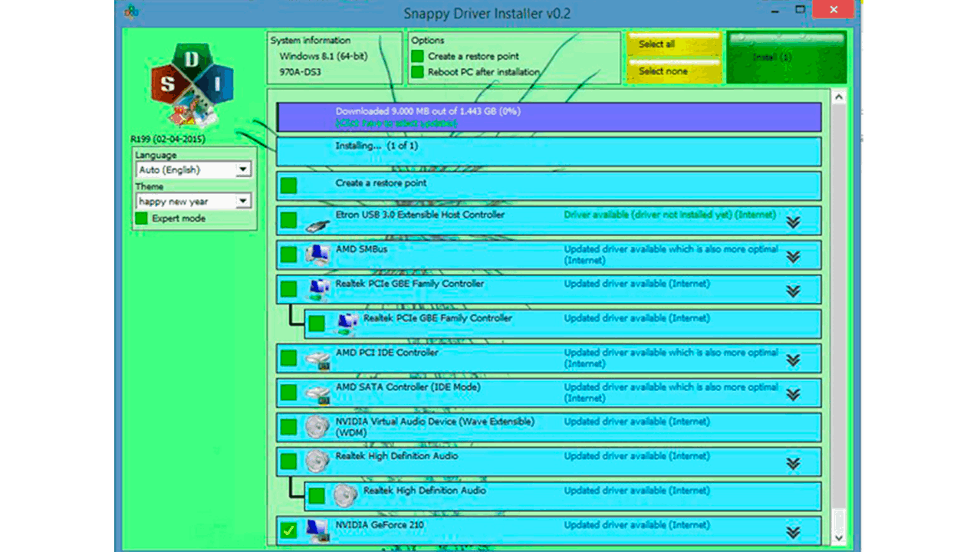Click the drive icon beside AMD SATA Controller
The image size is (980, 552).
click(x=317, y=393)
